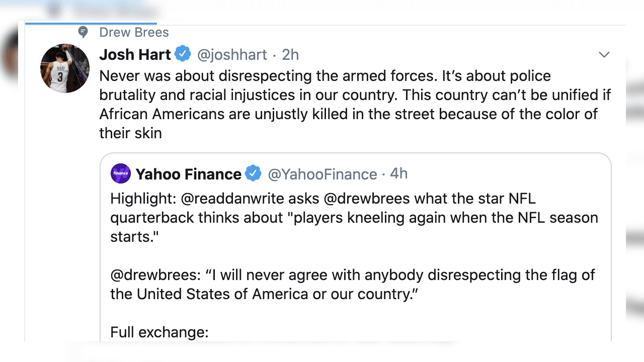Open the @readdanwrite mention

click(x=232, y=199)
